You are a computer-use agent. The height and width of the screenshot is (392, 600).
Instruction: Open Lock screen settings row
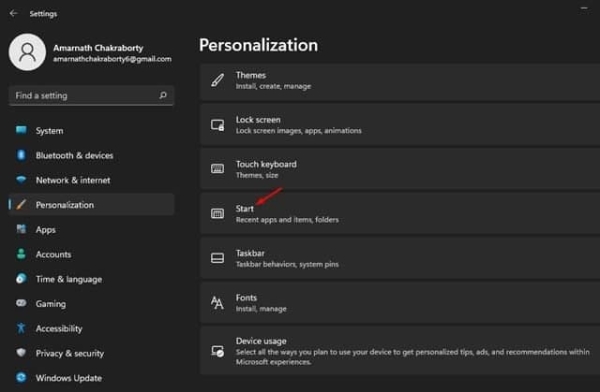tap(400, 125)
